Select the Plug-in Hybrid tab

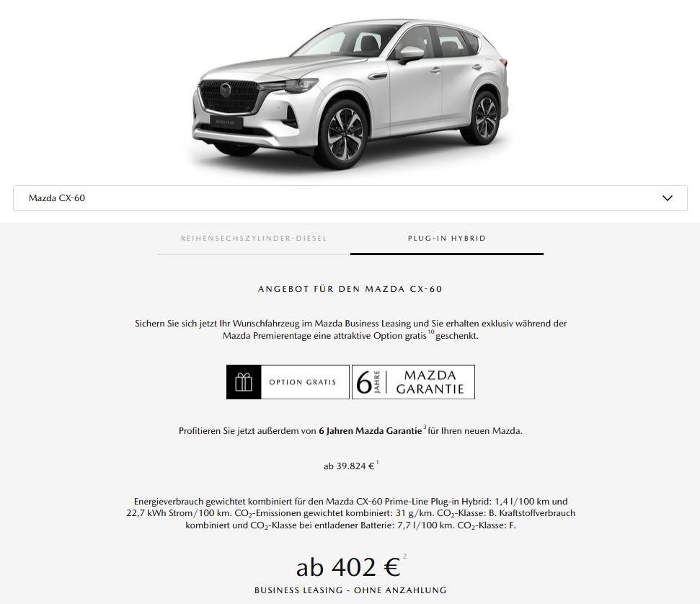point(447,239)
